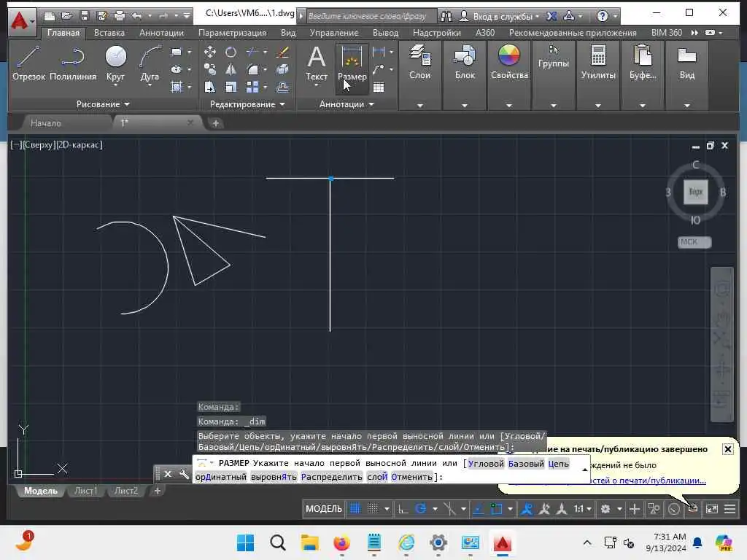This screenshot has width=747, height=560.
Task: Choose the Отменить command option
Action: [411, 477]
